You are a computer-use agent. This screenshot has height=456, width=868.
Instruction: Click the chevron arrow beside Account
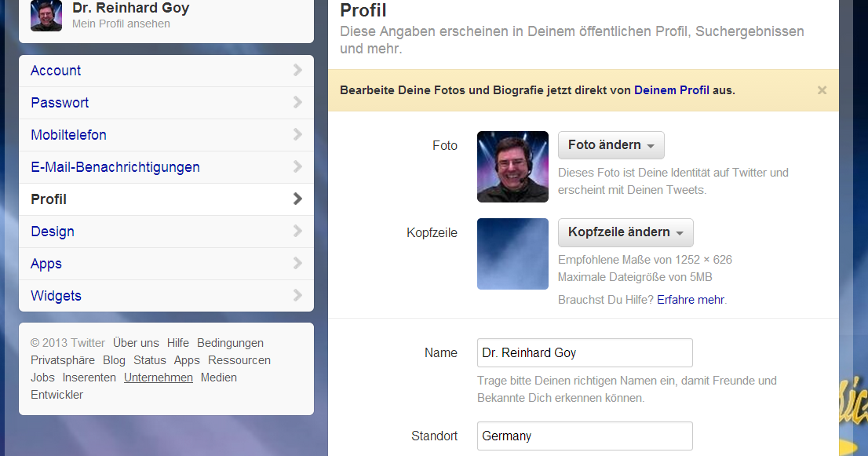pos(297,70)
